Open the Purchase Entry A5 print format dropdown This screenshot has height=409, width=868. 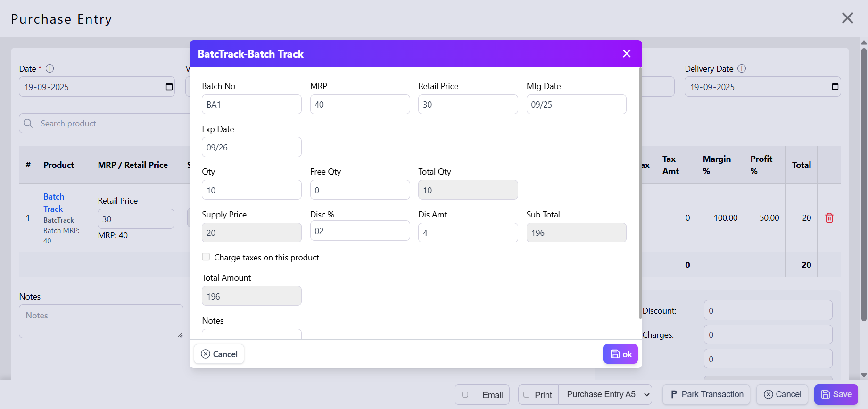(605, 394)
